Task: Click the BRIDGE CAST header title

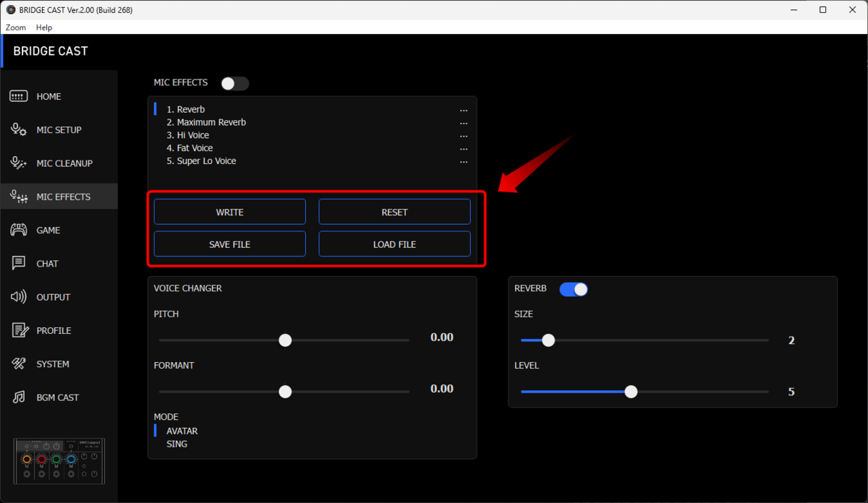Action: [x=51, y=51]
